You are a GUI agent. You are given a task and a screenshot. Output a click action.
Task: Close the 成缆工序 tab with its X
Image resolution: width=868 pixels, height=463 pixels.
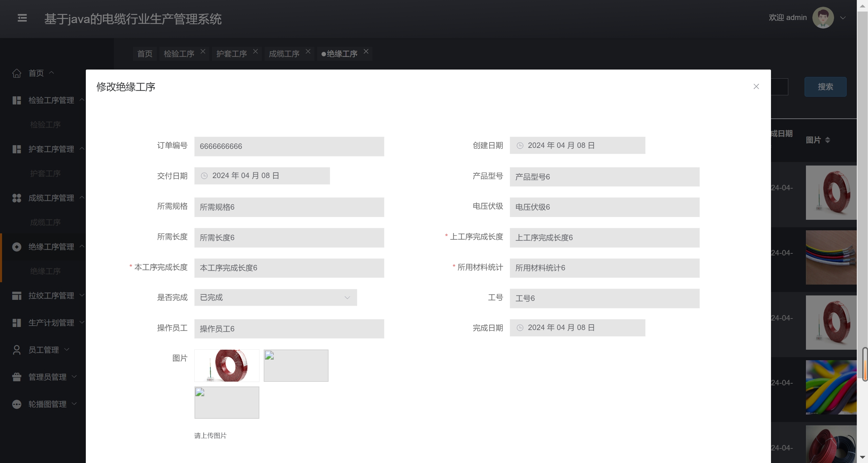tap(308, 51)
